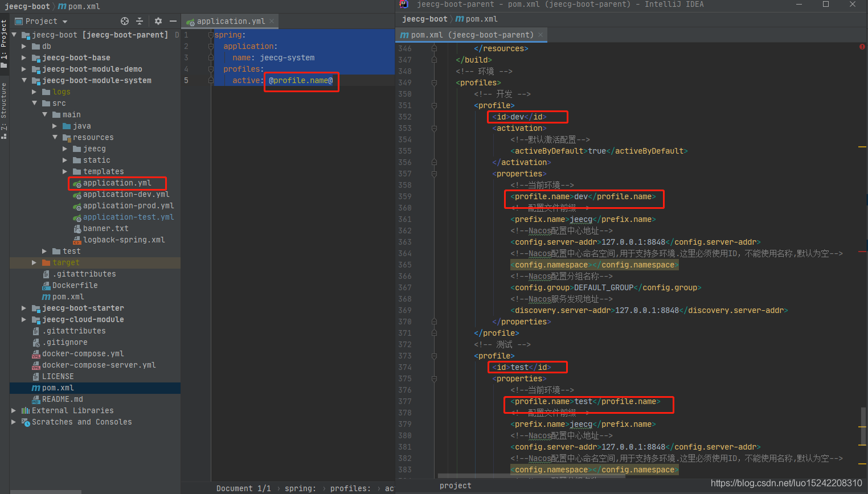868x494 pixels.
Task: Click the locate/scroll-from-source icon in Project panel
Action: tap(125, 21)
